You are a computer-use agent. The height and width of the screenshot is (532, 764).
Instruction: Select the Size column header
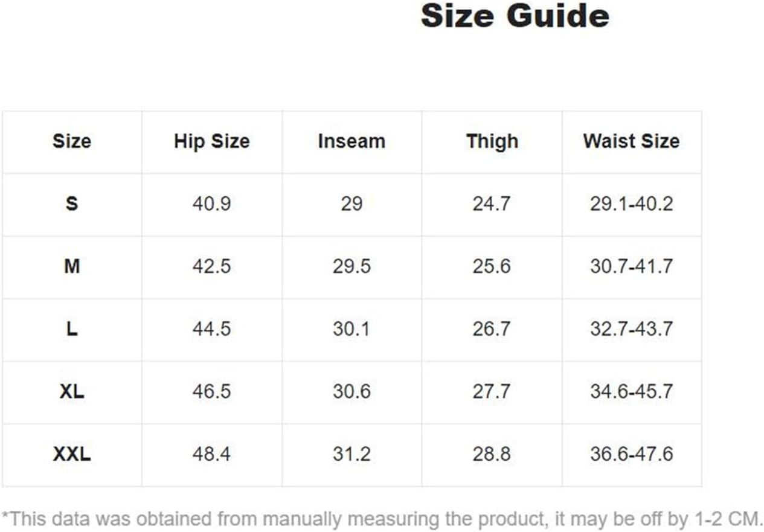coord(72,141)
